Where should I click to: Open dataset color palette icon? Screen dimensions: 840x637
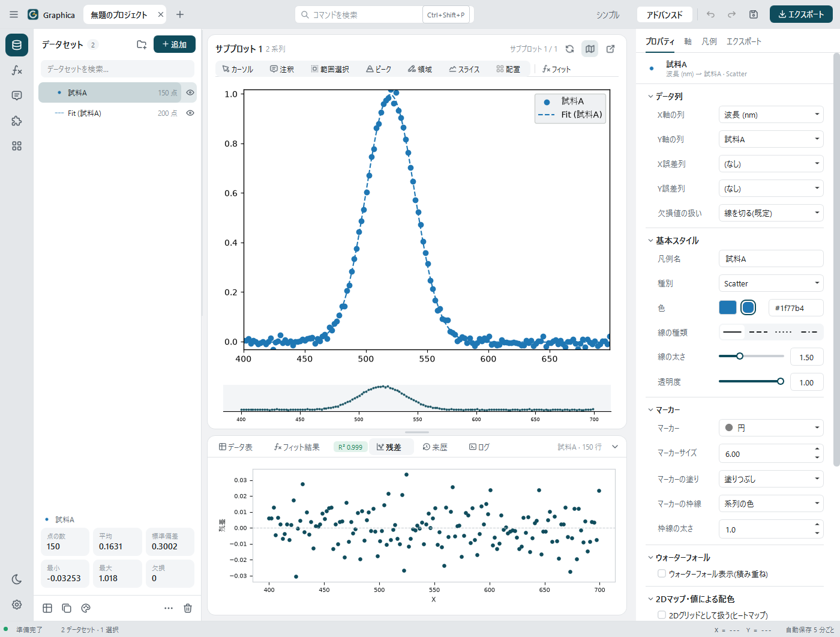(x=86, y=608)
